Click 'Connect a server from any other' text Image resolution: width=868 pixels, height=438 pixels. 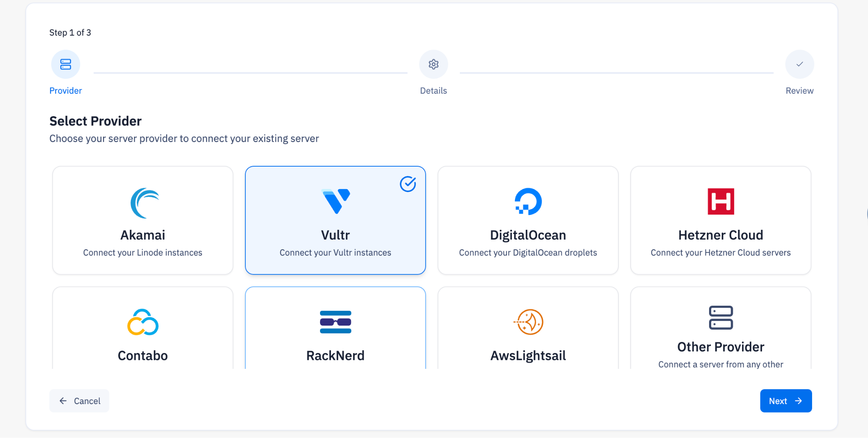[x=721, y=365]
